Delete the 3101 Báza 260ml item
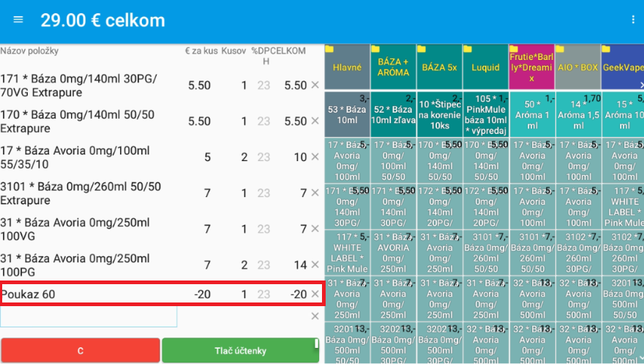644x364 pixels. (x=315, y=193)
